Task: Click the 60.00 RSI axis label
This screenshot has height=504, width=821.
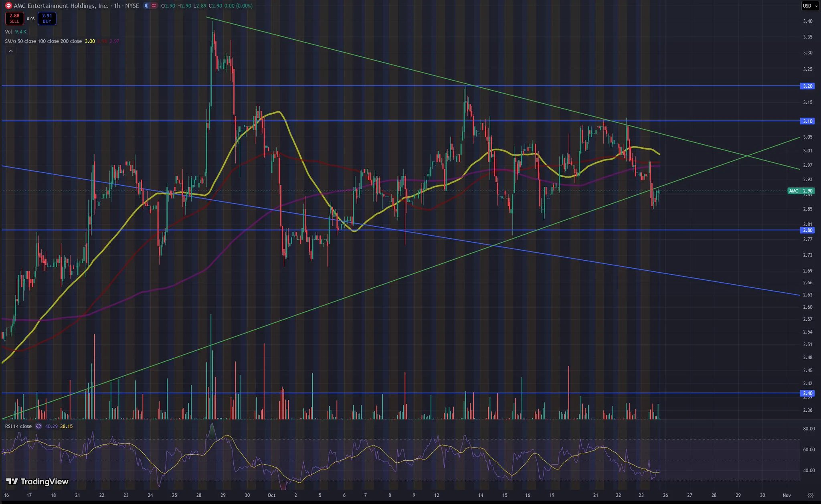Action: 809,449
